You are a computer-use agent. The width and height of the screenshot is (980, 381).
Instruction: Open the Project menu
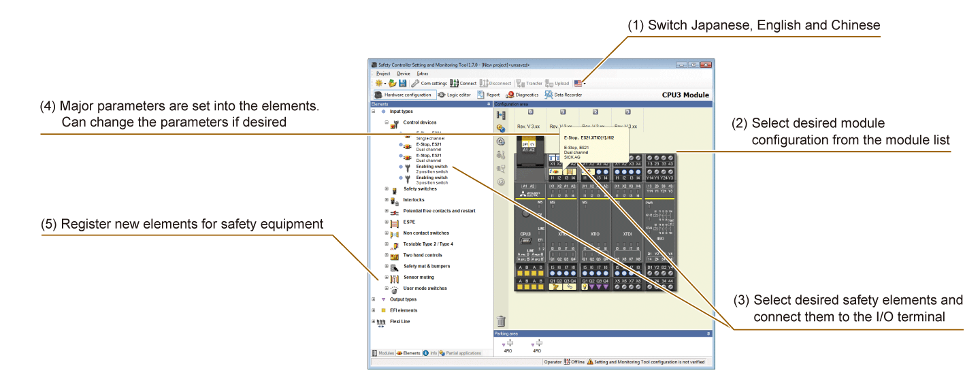[382, 73]
